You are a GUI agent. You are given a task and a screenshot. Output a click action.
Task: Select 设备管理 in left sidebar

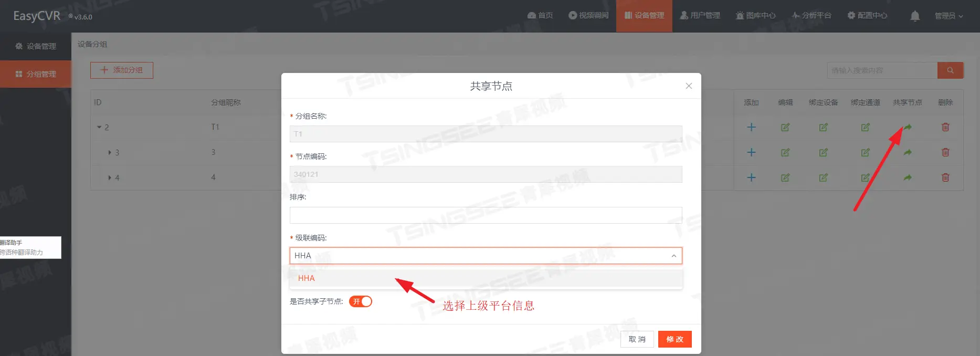(x=36, y=46)
